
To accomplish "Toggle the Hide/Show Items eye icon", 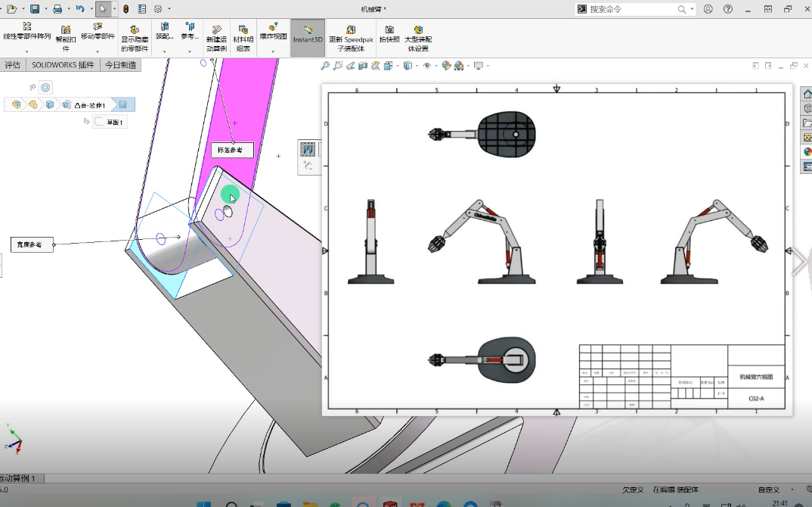I will (x=427, y=66).
